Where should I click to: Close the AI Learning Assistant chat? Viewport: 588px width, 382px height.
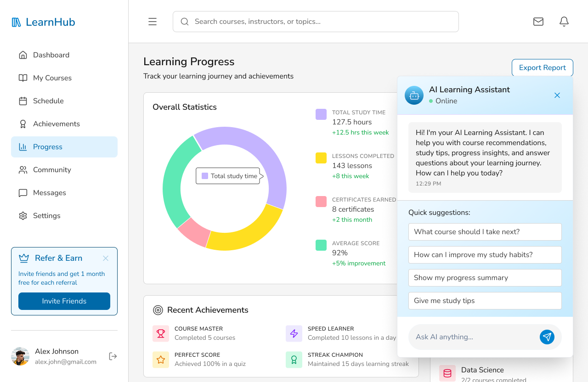pos(557,95)
